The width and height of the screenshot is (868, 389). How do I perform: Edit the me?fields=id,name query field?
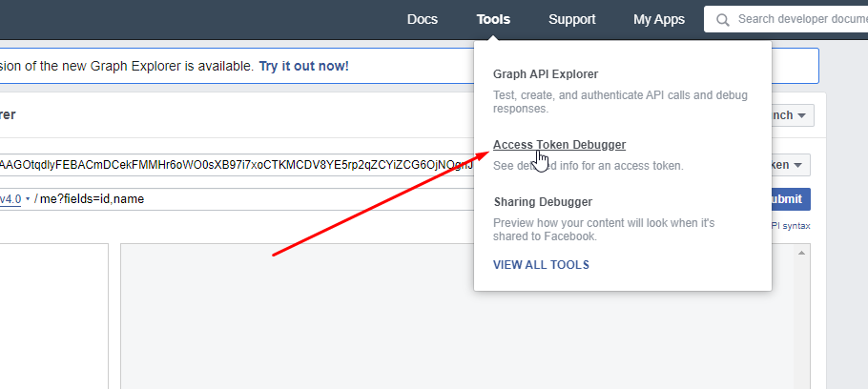pyautogui.click(x=255, y=198)
